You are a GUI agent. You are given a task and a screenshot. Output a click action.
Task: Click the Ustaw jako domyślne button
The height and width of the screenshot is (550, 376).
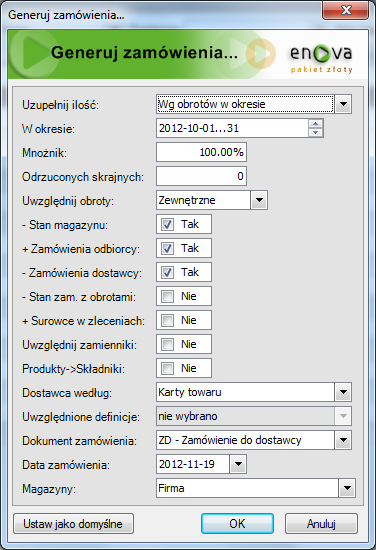[73, 524]
